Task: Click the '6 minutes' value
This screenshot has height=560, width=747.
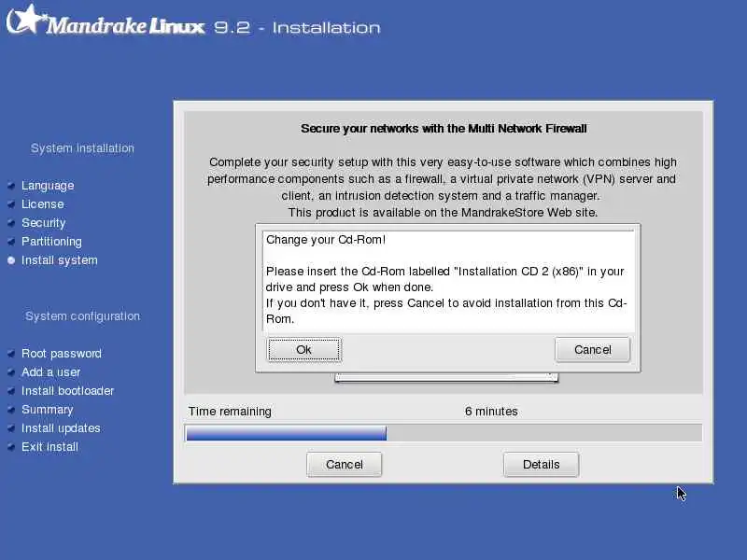Action: click(491, 412)
